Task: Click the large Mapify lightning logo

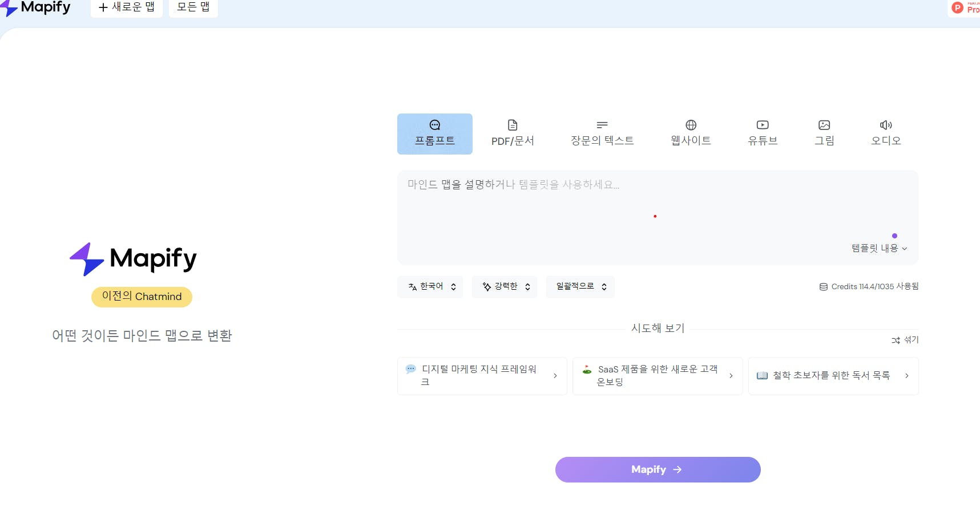Action: [133, 259]
